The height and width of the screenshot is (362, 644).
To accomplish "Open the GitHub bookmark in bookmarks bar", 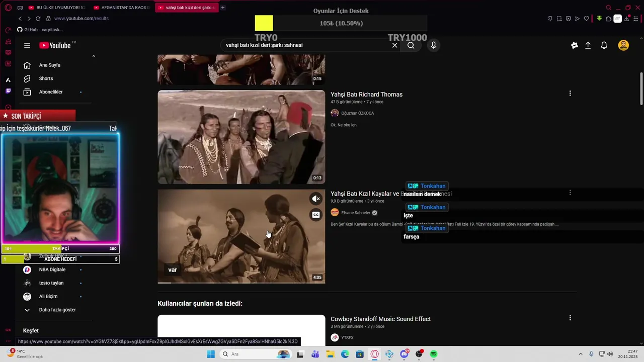I will click(40, 30).
